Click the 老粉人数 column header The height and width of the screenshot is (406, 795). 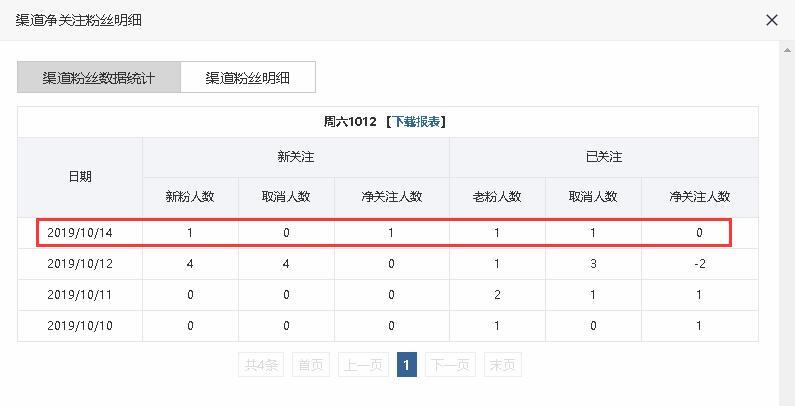tap(497, 197)
